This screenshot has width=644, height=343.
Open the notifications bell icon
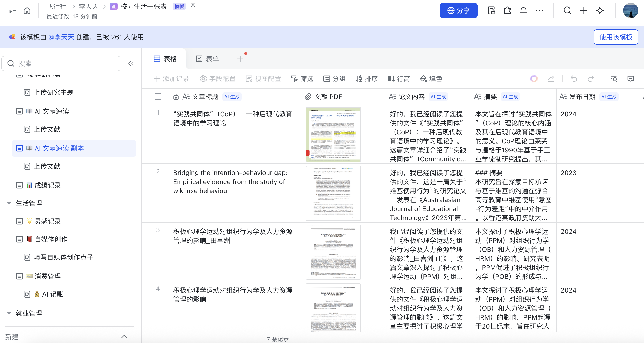(523, 10)
